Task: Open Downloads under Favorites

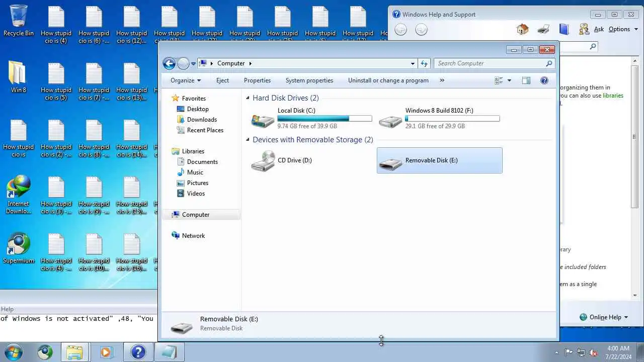Action: (x=202, y=120)
